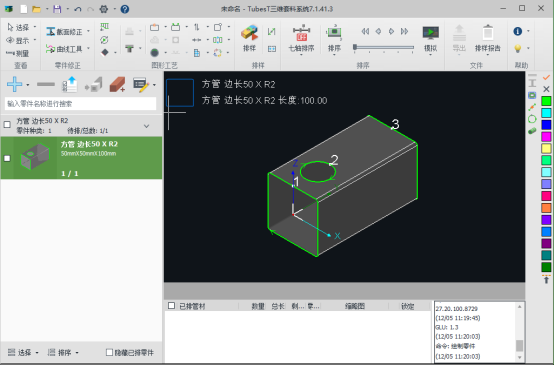Click the open folder icon in the title bar
The height and width of the screenshot is (366, 554).
[36, 9]
